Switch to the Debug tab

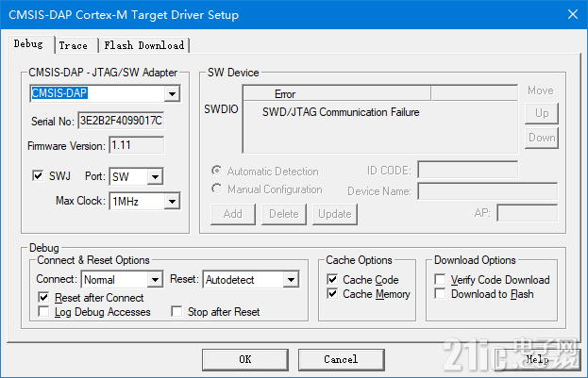29,44
